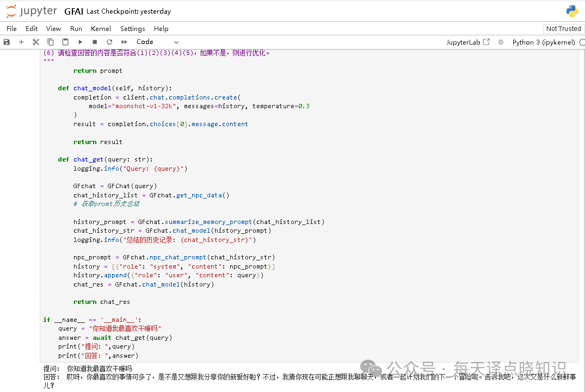Click the Python 3 (ipykernel) kernel name
The height and width of the screenshot is (392, 585).
point(543,42)
